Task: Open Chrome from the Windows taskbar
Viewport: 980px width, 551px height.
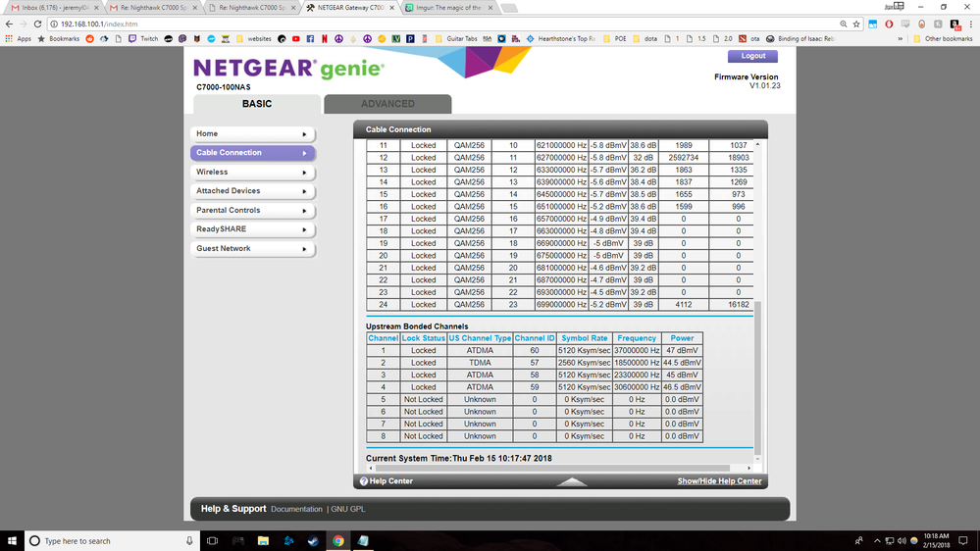Action: click(337, 540)
